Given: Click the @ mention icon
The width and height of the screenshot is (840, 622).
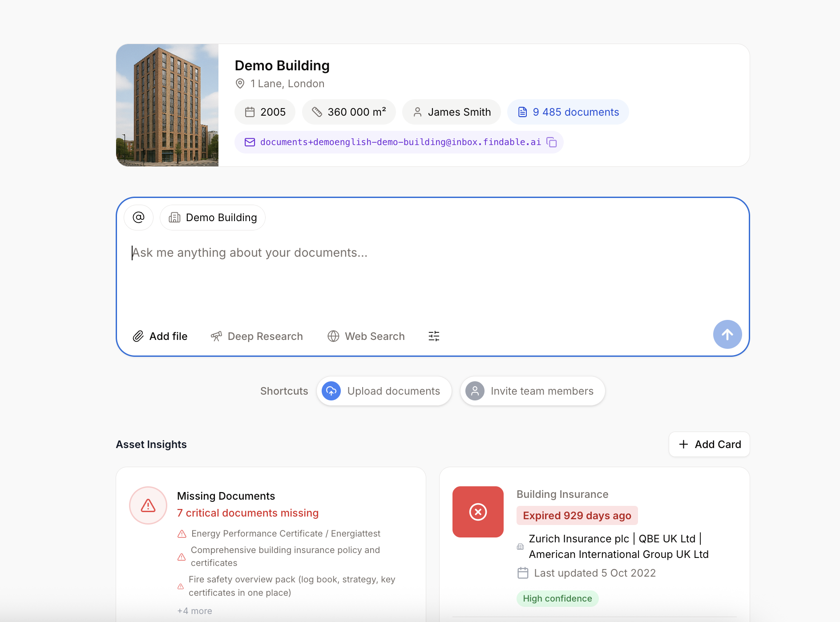Looking at the screenshot, I should coord(138,218).
